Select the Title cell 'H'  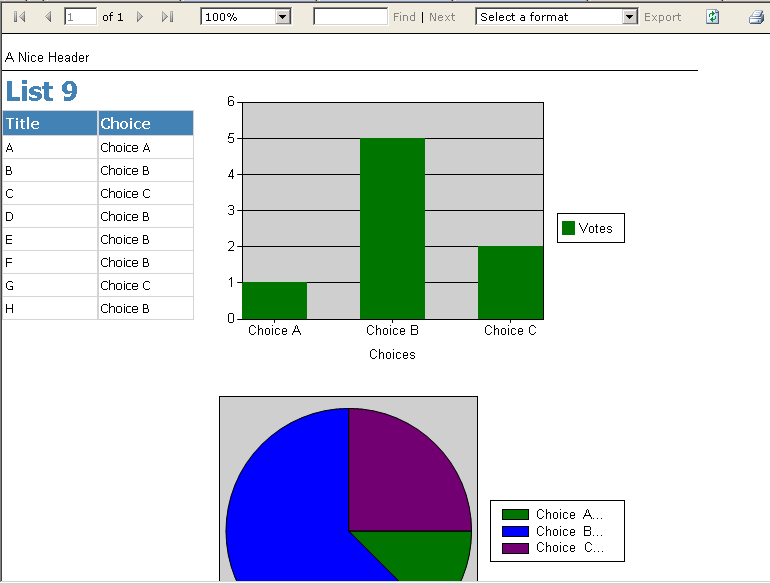[x=50, y=308]
